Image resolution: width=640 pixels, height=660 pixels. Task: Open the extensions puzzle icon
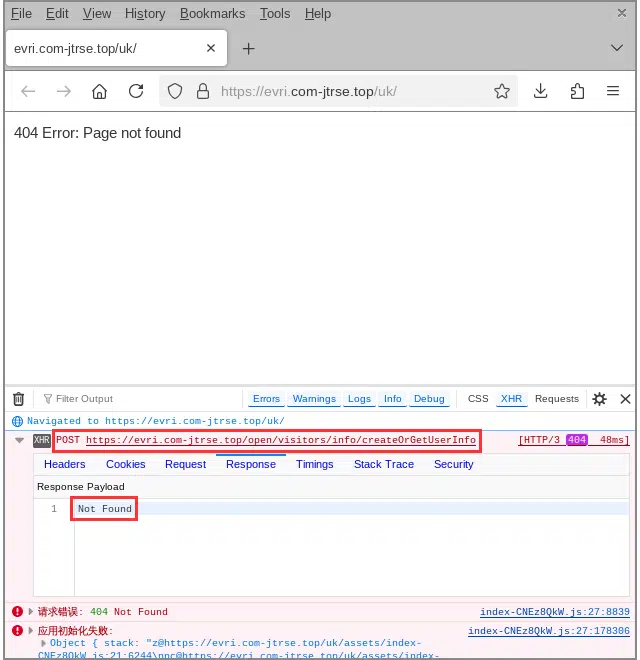pos(577,91)
